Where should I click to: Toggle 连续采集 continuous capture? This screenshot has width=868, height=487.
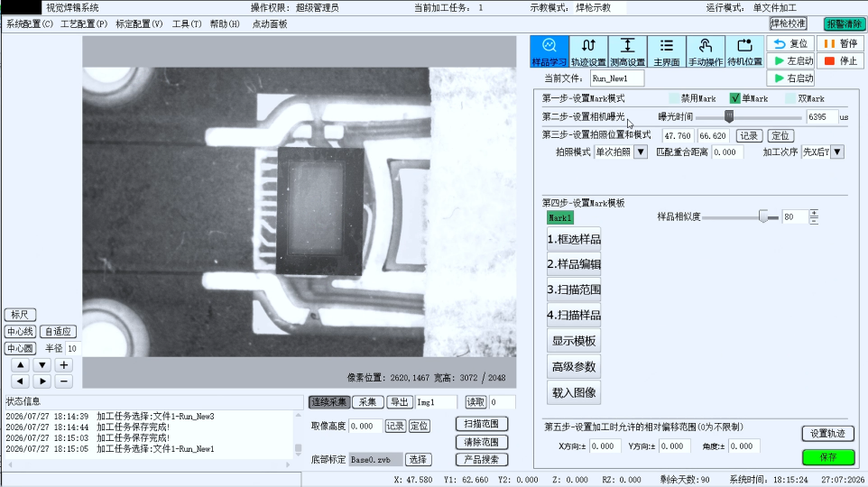pos(328,402)
